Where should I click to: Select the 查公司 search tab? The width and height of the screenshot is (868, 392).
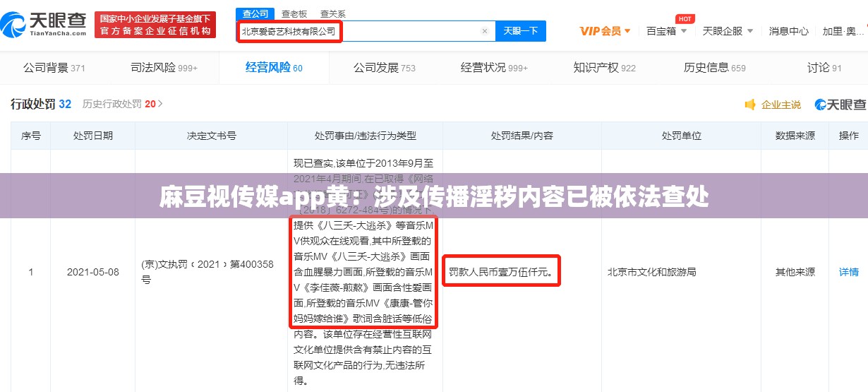pyautogui.click(x=255, y=13)
